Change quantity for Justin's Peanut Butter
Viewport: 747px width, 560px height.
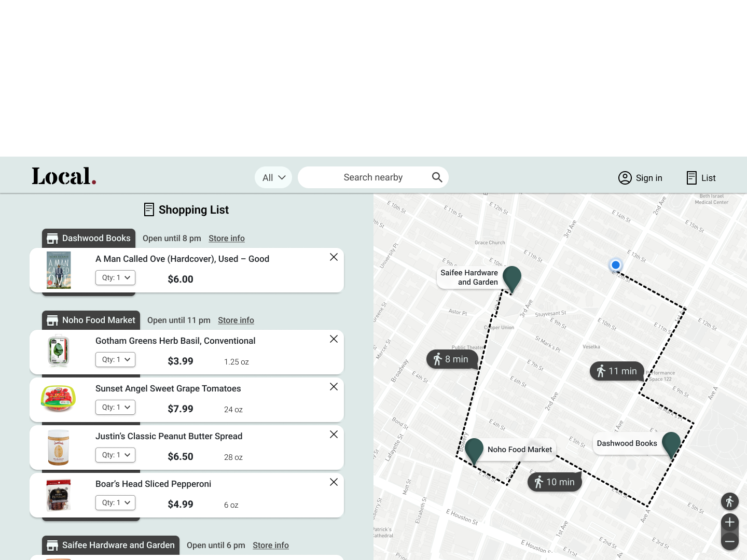(116, 455)
